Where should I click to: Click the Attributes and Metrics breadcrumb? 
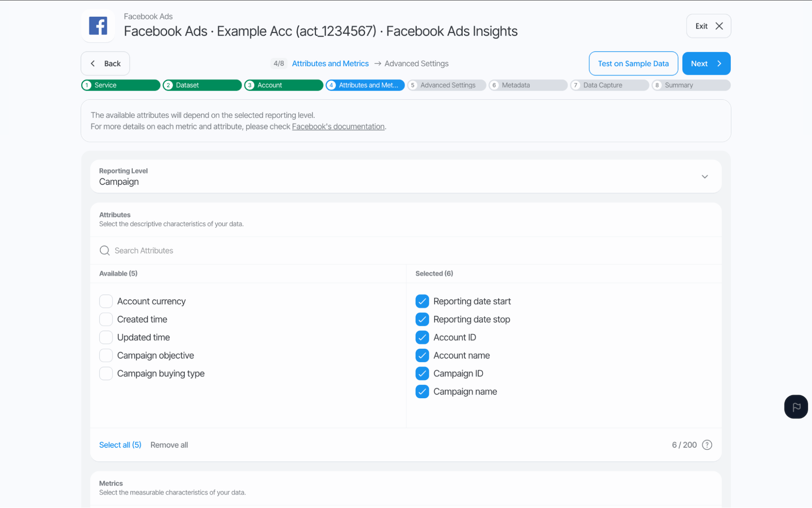click(x=330, y=63)
